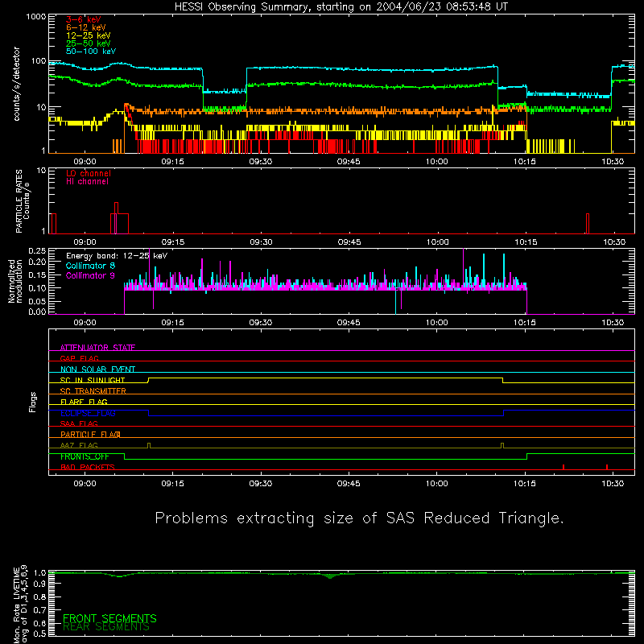Image resolution: width=644 pixels, height=644 pixels.
Task: Click the SC IN SUNLIGHT flag label
Action: pyautogui.click(x=93, y=380)
